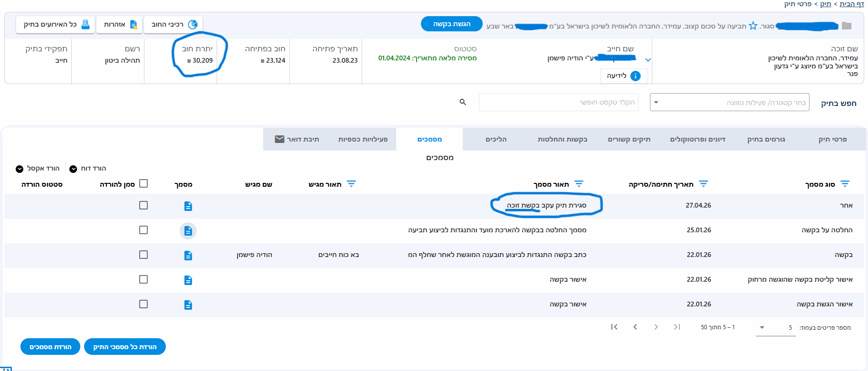This screenshot has width=868, height=371.
Task: Click the search magnifier icon
Action: point(463,102)
